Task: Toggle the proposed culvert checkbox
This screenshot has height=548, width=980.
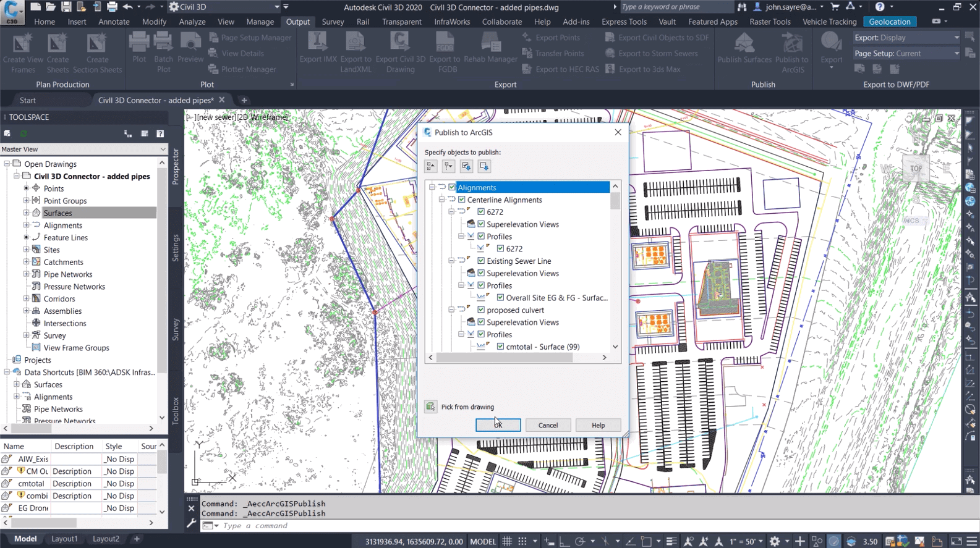Action: pyautogui.click(x=481, y=310)
